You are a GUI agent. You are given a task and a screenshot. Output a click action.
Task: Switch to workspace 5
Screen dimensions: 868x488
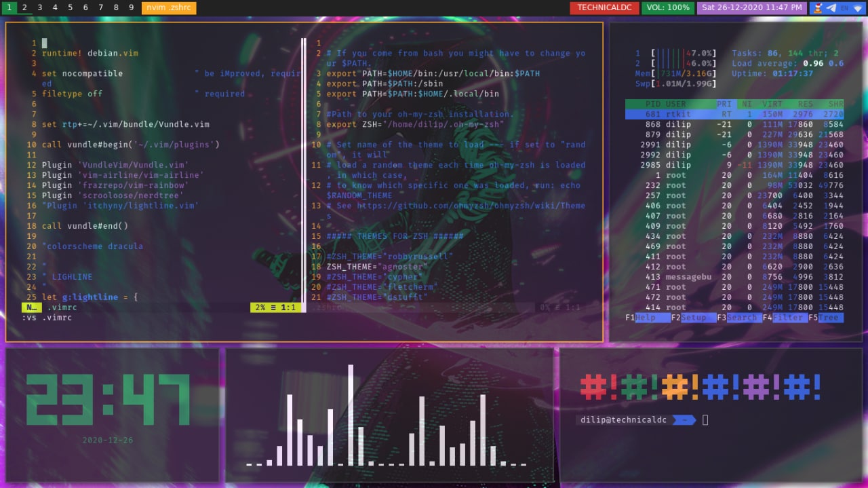click(x=71, y=8)
